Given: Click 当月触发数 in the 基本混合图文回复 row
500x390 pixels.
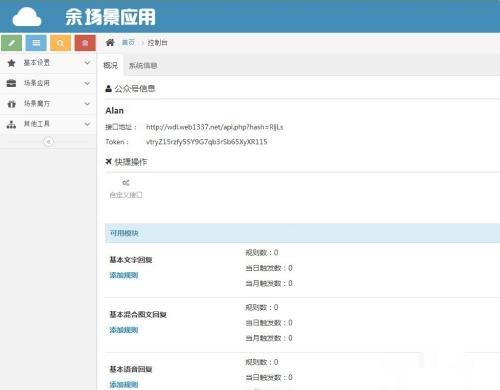Looking at the screenshot, I should (x=269, y=338).
